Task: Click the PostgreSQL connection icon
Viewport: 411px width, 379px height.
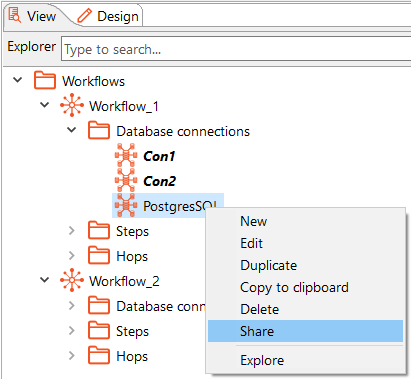Action: 126,206
